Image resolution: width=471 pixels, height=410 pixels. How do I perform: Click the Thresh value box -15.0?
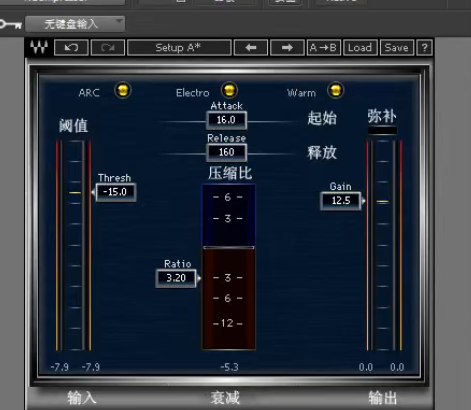point(115,192)
